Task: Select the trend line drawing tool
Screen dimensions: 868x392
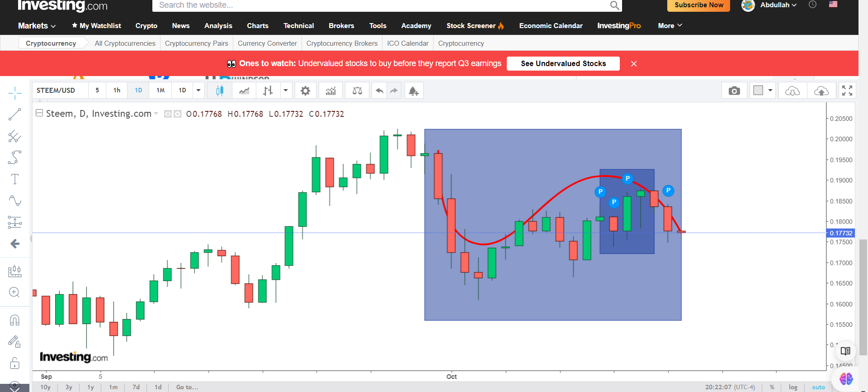Action: point(15,115)
